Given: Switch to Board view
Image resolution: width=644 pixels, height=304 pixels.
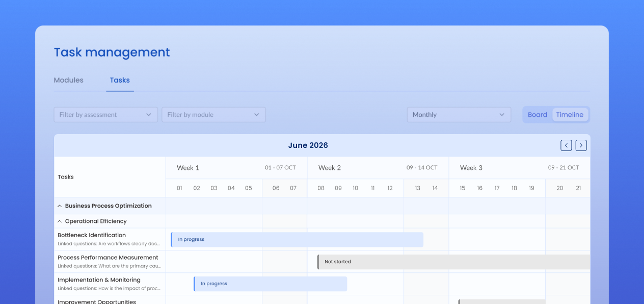Looking at the screenshot, I should [x=538, y=115].
